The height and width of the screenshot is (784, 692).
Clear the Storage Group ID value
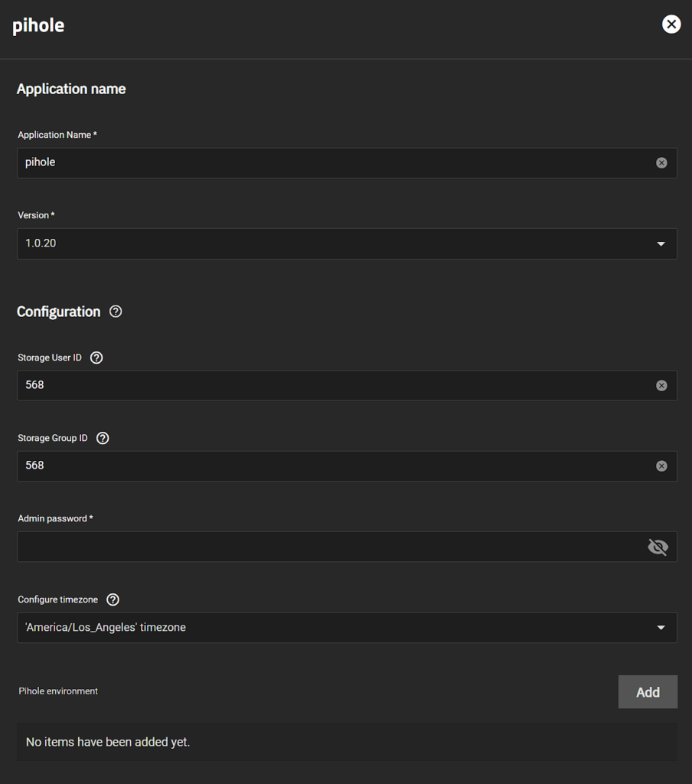tap(661, 466)
